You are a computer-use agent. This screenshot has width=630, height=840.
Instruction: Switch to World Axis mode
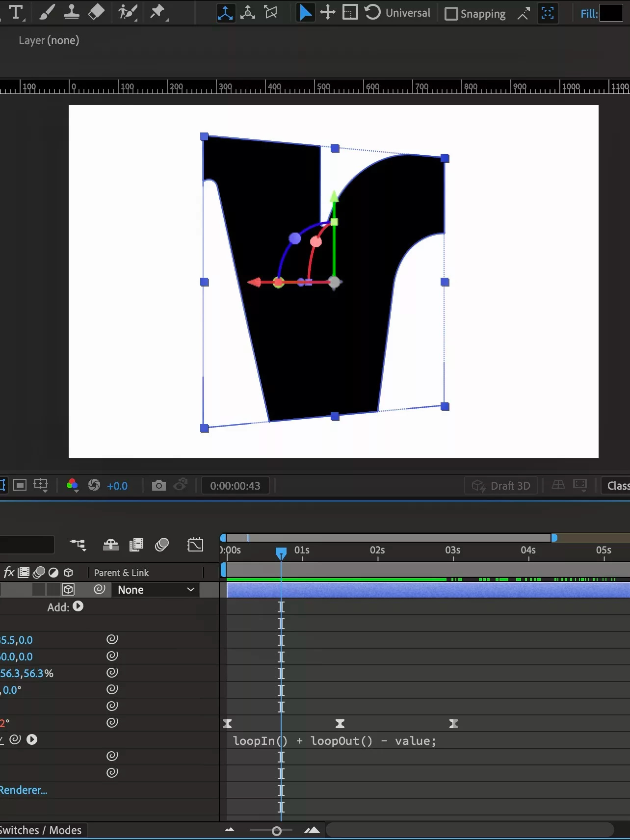coord(248,13)
